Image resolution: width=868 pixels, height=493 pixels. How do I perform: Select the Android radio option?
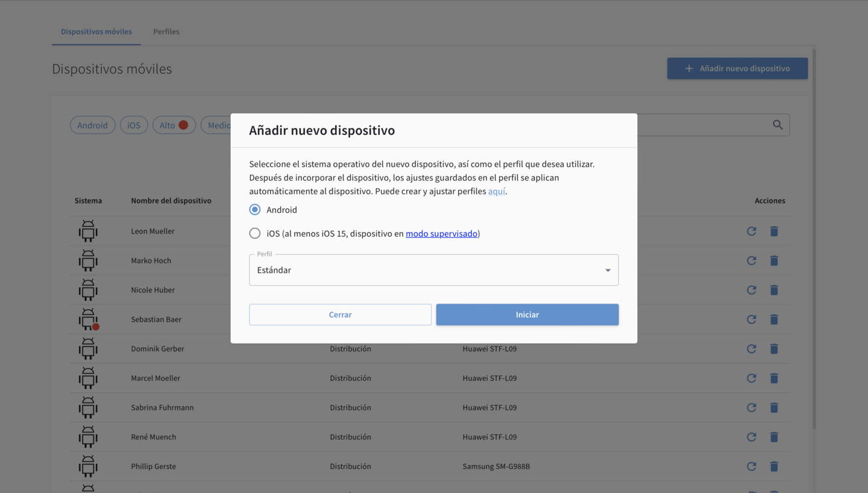255,210
